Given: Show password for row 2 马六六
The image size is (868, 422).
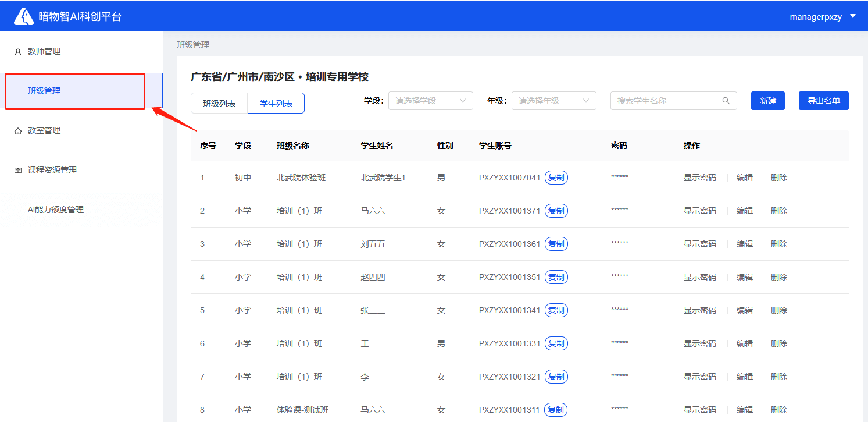Looking at the screenshot, I should click(x=700, y=211).
